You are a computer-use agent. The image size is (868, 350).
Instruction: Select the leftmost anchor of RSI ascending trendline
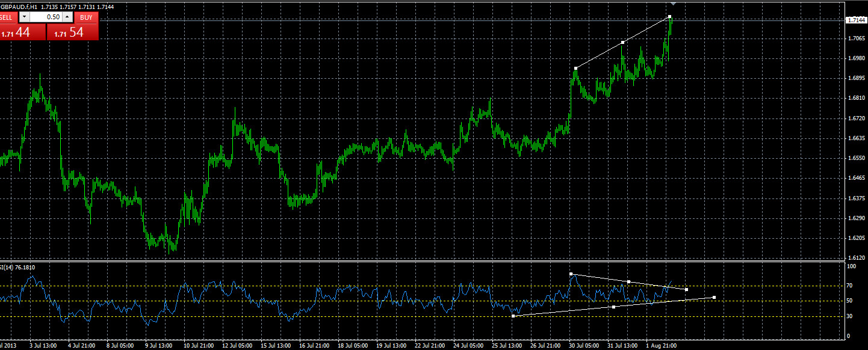point(513,315)
